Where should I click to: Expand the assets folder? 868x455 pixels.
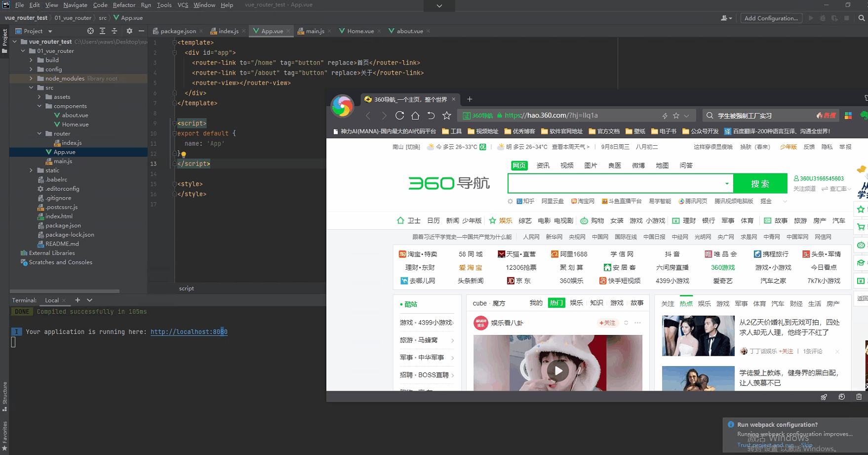pos(39,97)
